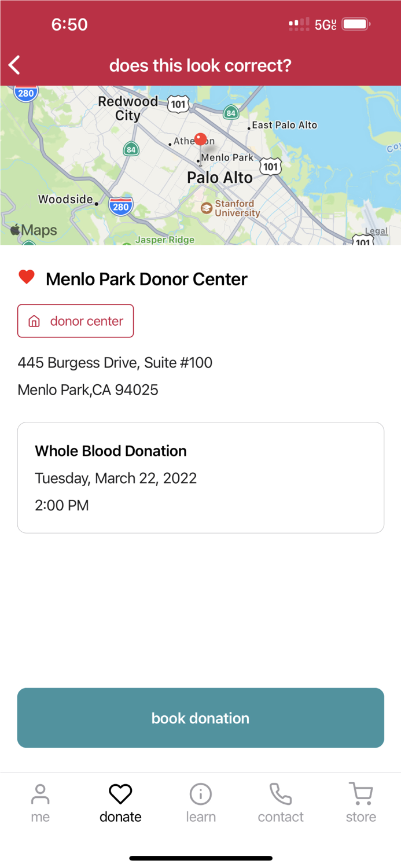The width and height of the screenshot is (401, 868).
Task: Tap the 5G status indicator
Action: (x=323, y=24)
